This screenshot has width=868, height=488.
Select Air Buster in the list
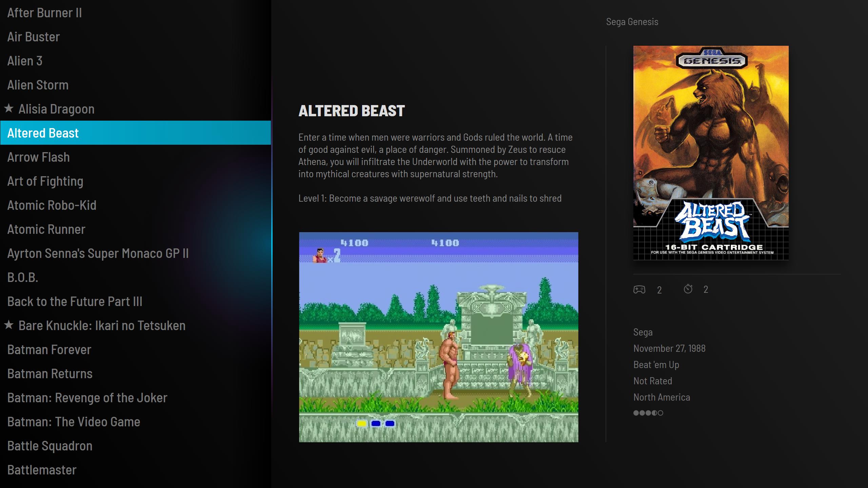click(x=34, y=37)
